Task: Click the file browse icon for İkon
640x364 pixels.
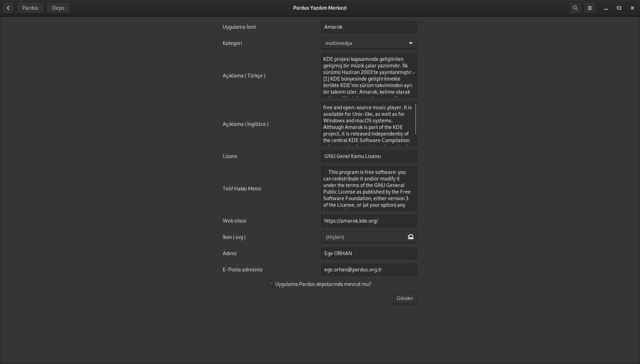Action: pyautogui.click(x=410, y=237)
